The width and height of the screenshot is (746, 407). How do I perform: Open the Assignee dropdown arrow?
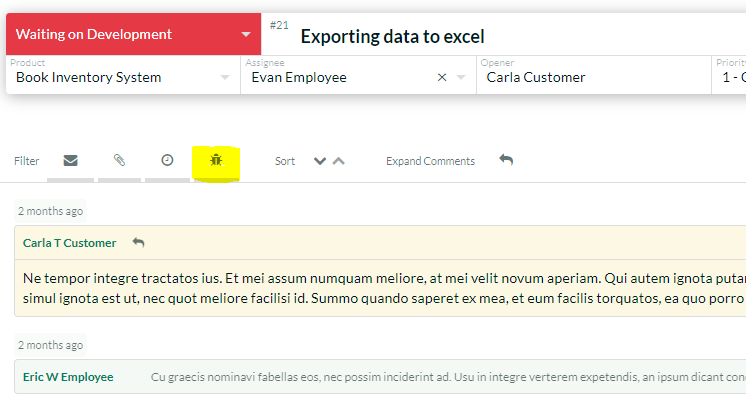coord(461,78)
